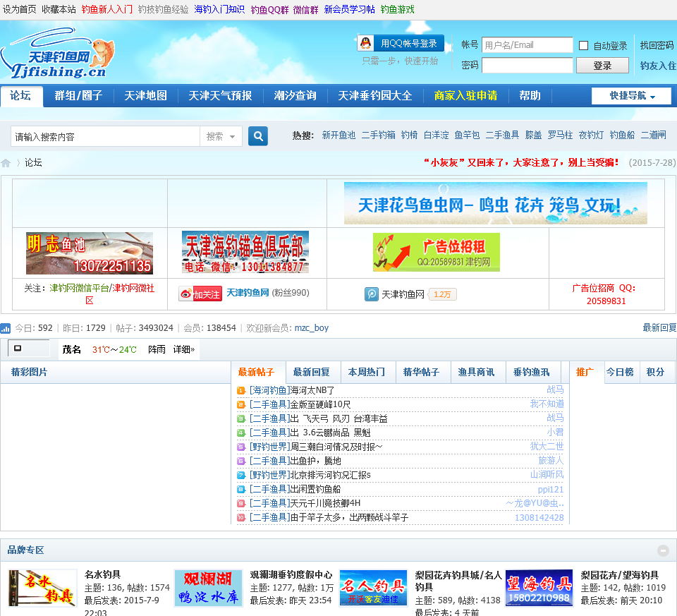Click the 最新回复 link beside statistics
The image size is (677, 616).
click(x=660, y=328)
